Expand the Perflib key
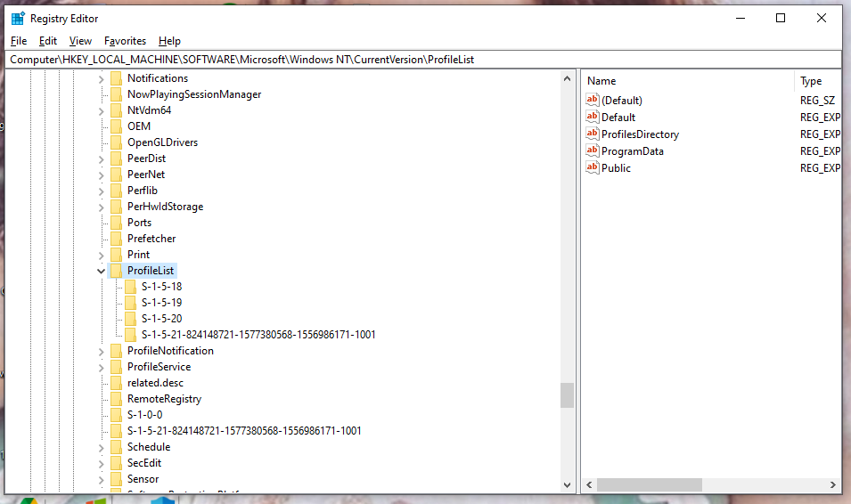851x504 pixels. point(101,191)
